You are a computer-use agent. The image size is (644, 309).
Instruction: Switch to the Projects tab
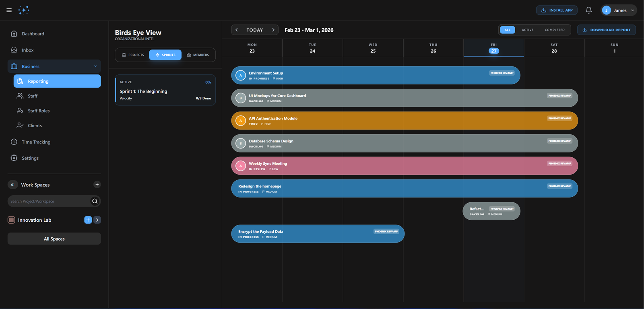click(x=133, y=55)
